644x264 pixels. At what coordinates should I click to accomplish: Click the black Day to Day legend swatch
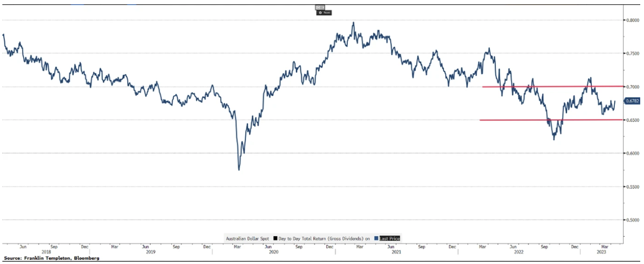(274, 238)
